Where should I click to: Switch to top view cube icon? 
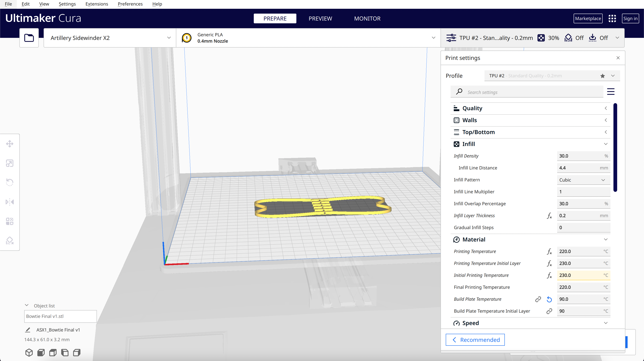[53, 352]
